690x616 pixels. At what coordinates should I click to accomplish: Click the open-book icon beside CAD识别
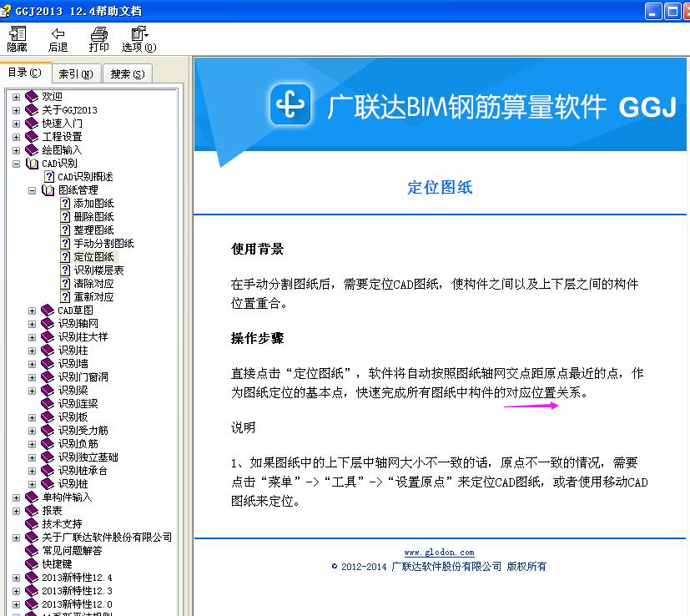point(33,164)
